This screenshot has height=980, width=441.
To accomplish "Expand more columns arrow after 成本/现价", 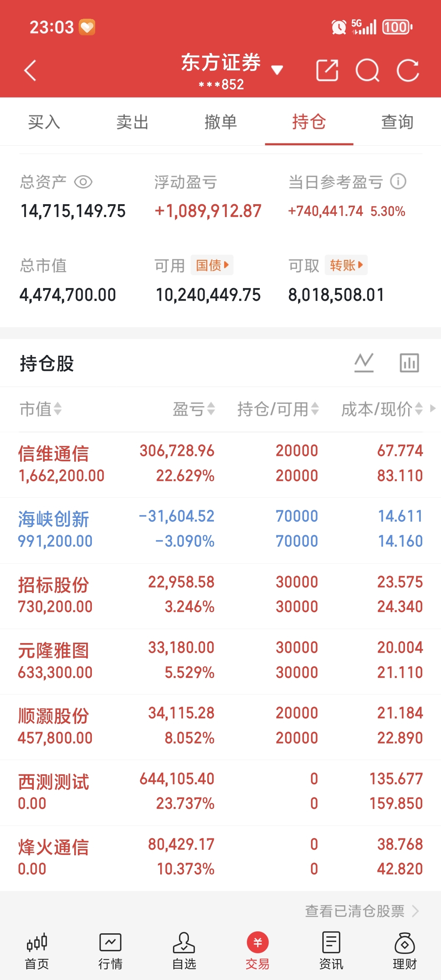I will pos(433,408).
